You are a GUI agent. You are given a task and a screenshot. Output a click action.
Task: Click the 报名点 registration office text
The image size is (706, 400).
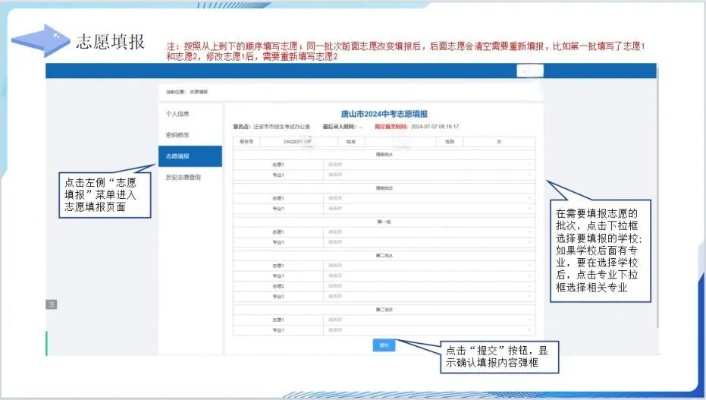[272, 127]
